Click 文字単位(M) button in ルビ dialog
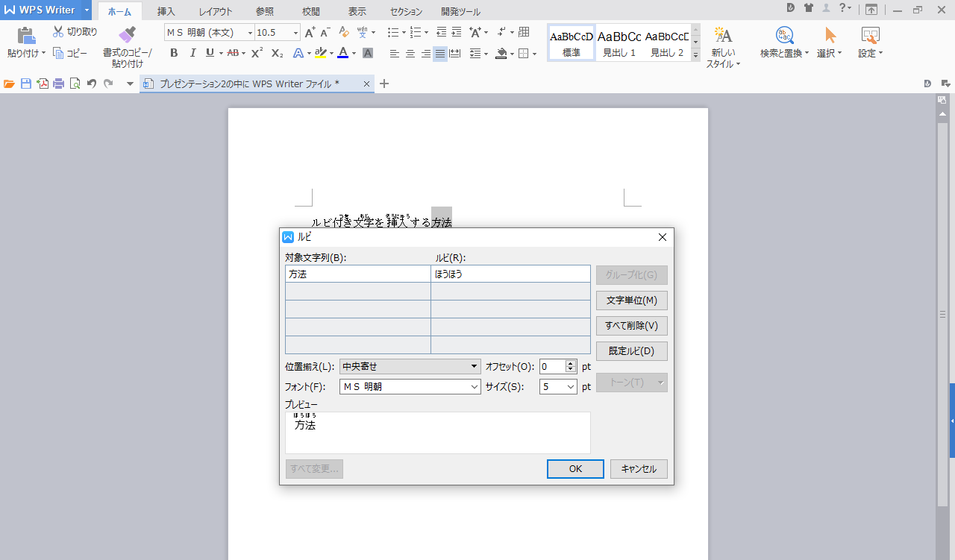This screenshot has width=955, height=560. click(632, 301)
